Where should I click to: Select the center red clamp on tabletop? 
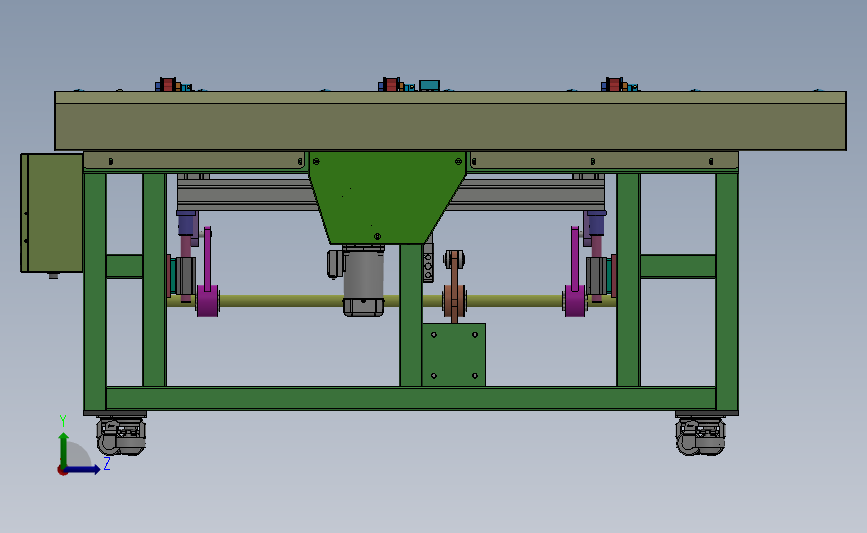391,85
